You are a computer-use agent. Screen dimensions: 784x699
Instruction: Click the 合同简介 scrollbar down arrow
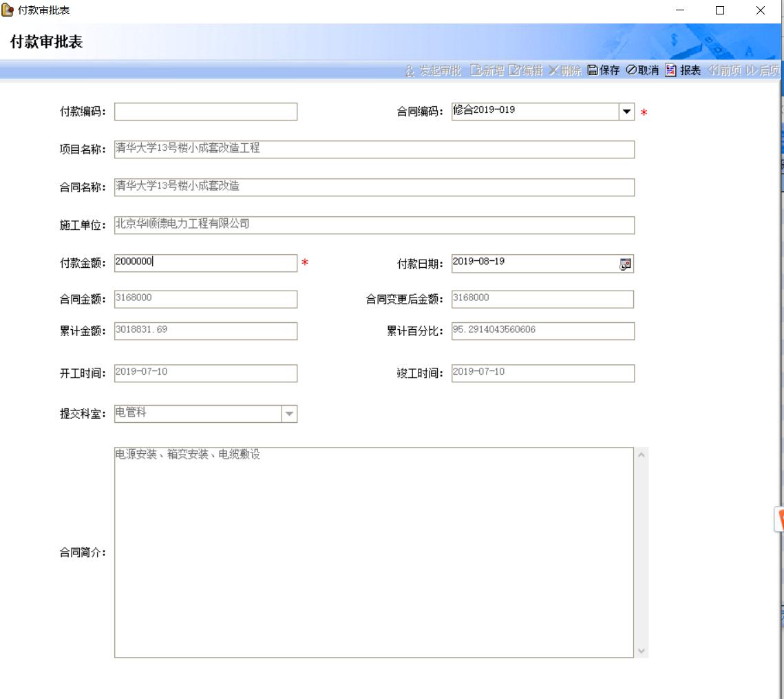click(642, 650)
